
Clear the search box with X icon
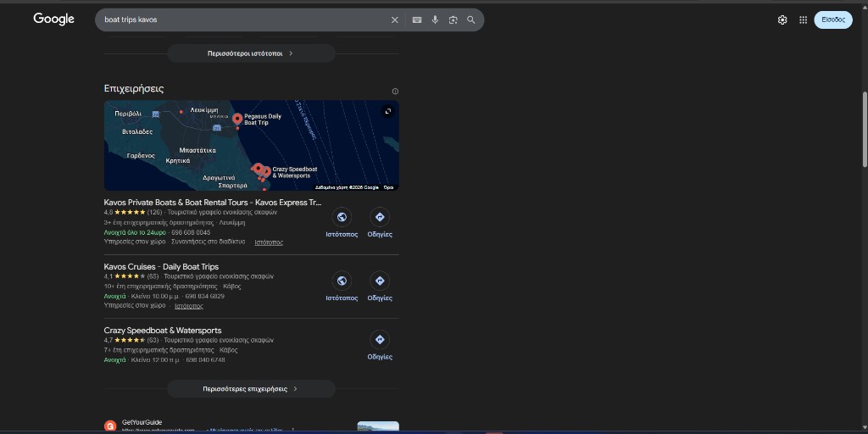click(x=395, y=20)
